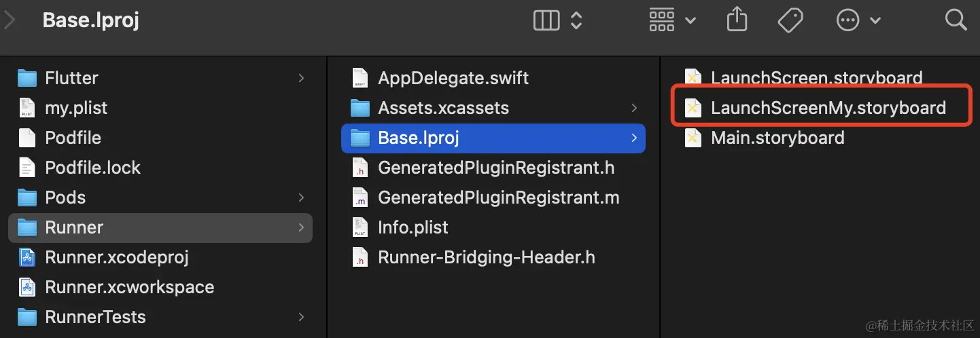The height and width of the screenshot is (338, 980).
Task: Open the RunnerTests folder
Action: click(x=95, y=317)
